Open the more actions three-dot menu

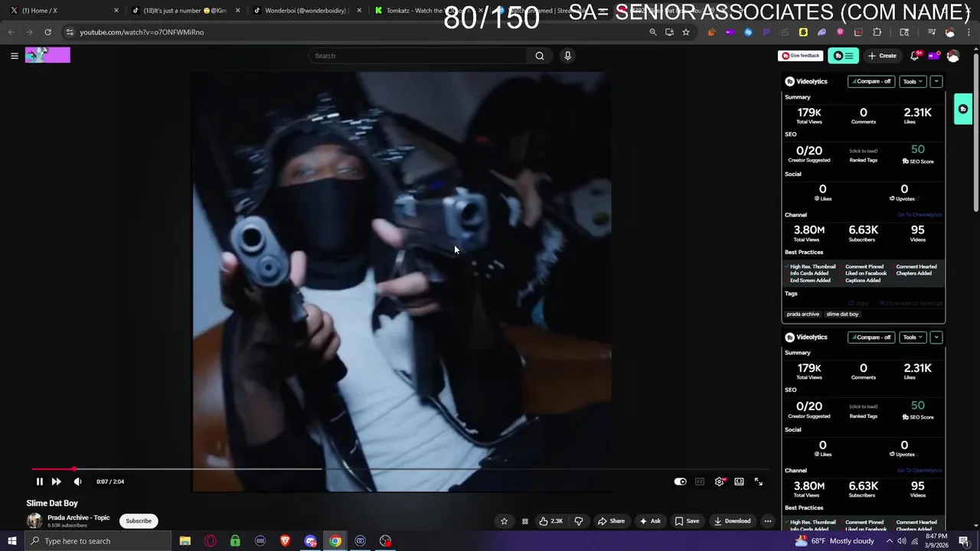(x=768, y=521)
